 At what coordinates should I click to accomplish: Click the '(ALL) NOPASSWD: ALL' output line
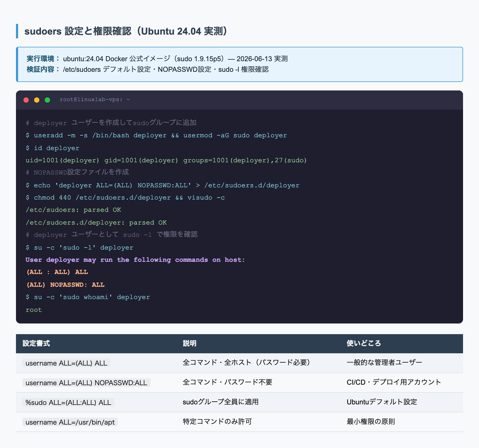pos(65,285)
